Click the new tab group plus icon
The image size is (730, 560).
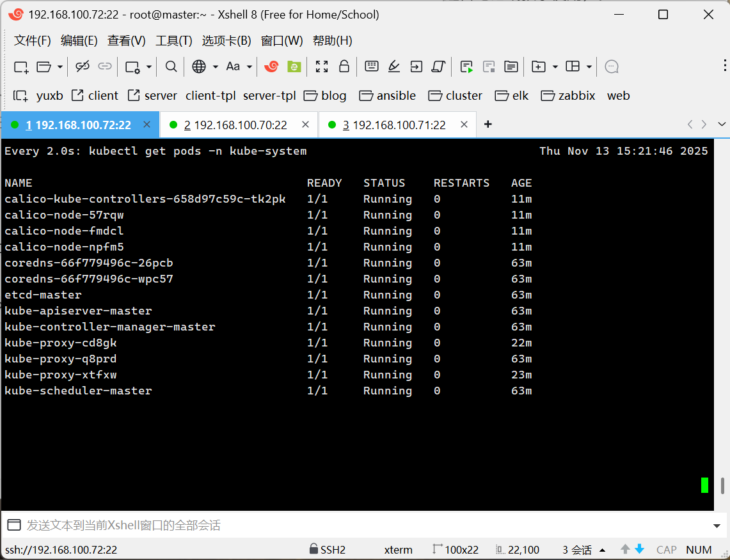[538, 66]
